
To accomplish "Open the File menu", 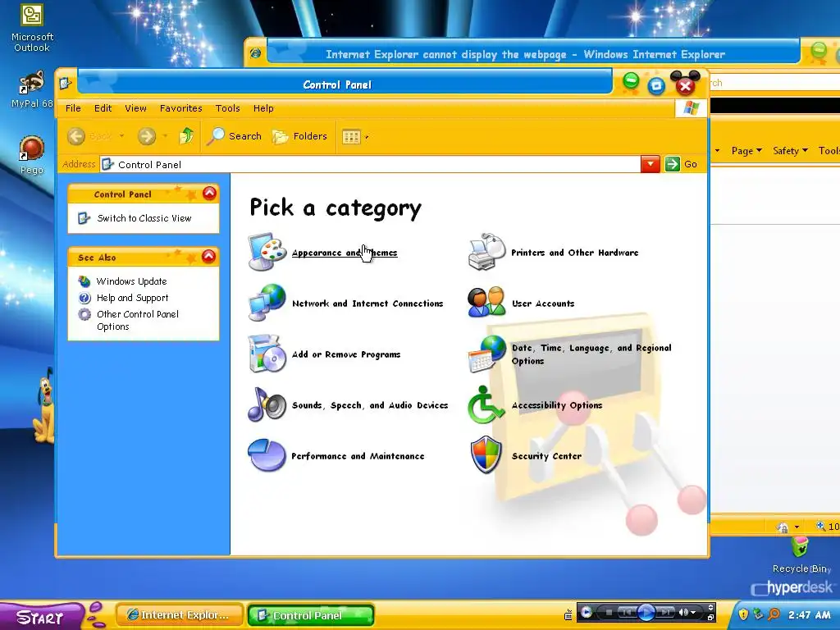I will pos(73,108).
